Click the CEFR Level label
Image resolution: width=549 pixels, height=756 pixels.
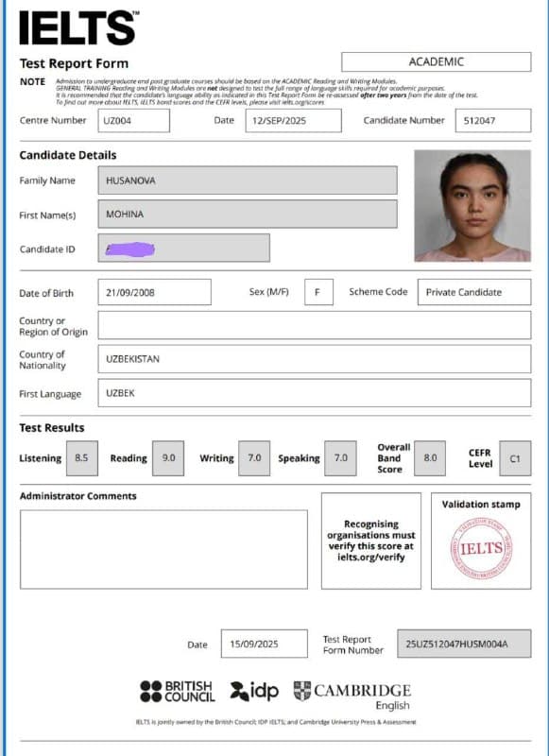click(x=480, y=458)
